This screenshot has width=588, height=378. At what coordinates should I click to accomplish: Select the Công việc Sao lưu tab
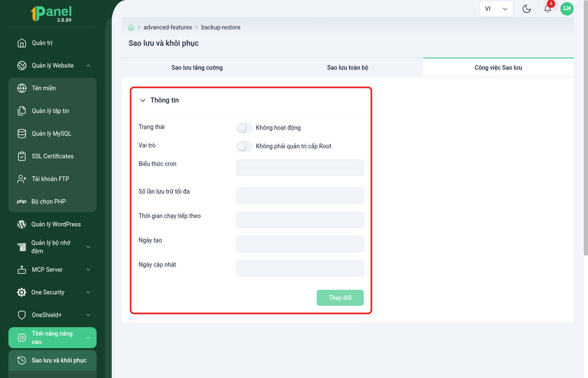(x=499, y=68)
